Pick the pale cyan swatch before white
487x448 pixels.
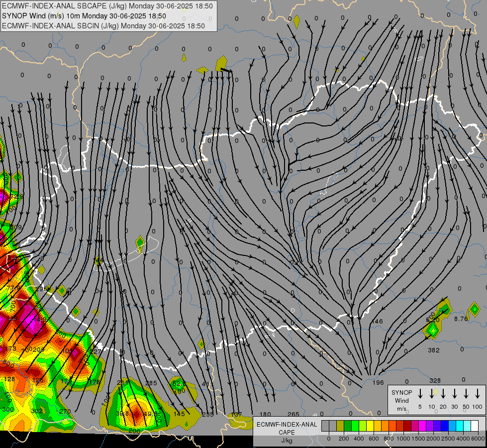coord(467,426)
